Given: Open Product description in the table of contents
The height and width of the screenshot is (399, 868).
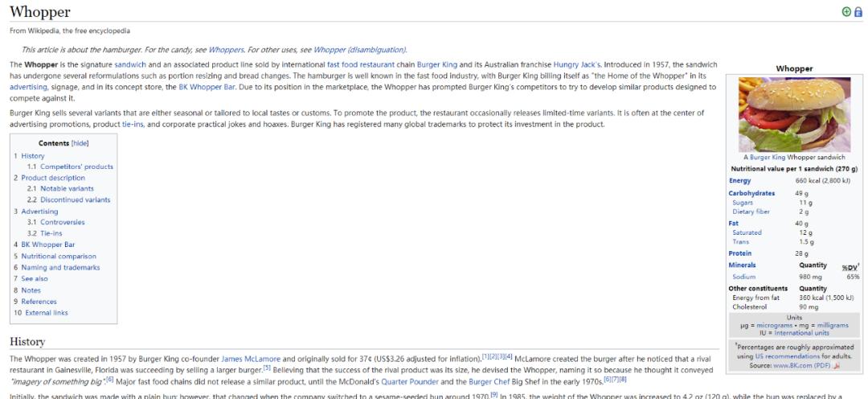Looking at the screenshot, I should [53, 178].
